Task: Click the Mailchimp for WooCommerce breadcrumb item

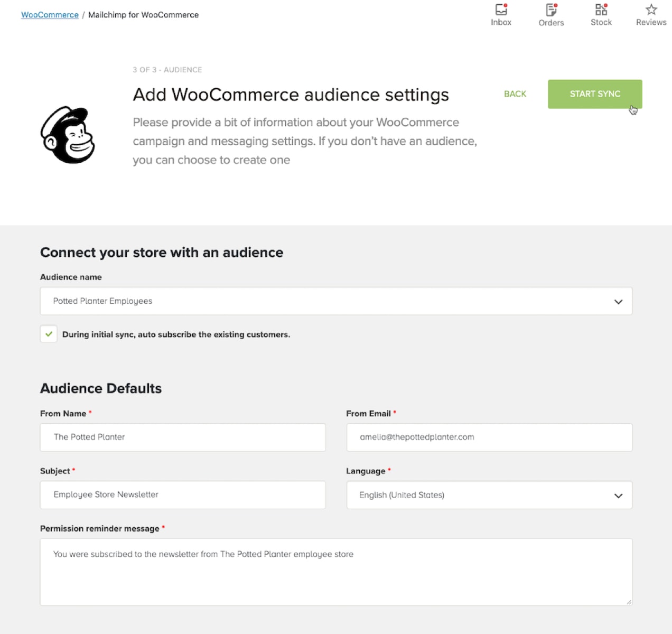Action: [x=143, y=15]
